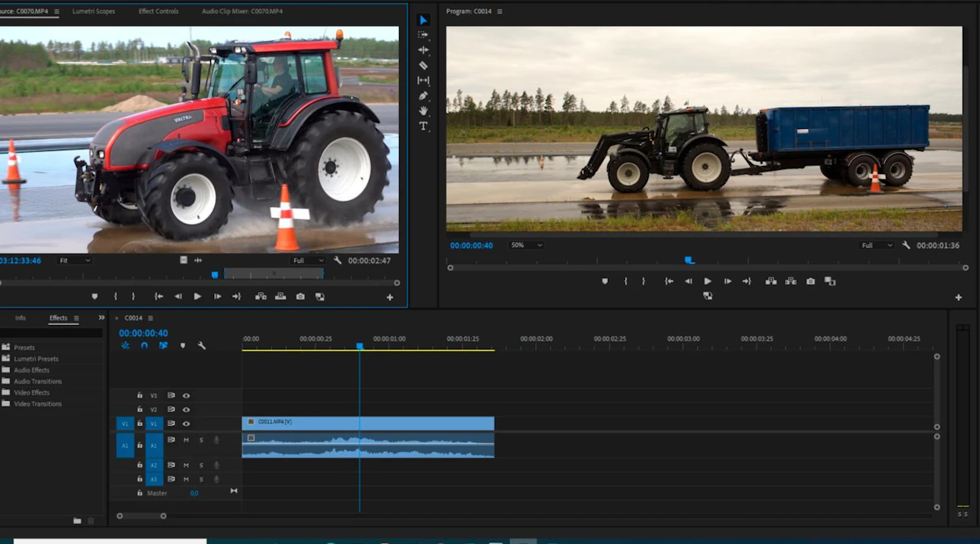
Task: Step forward one frame in Program monitor
Action: [x=727, y=281]
